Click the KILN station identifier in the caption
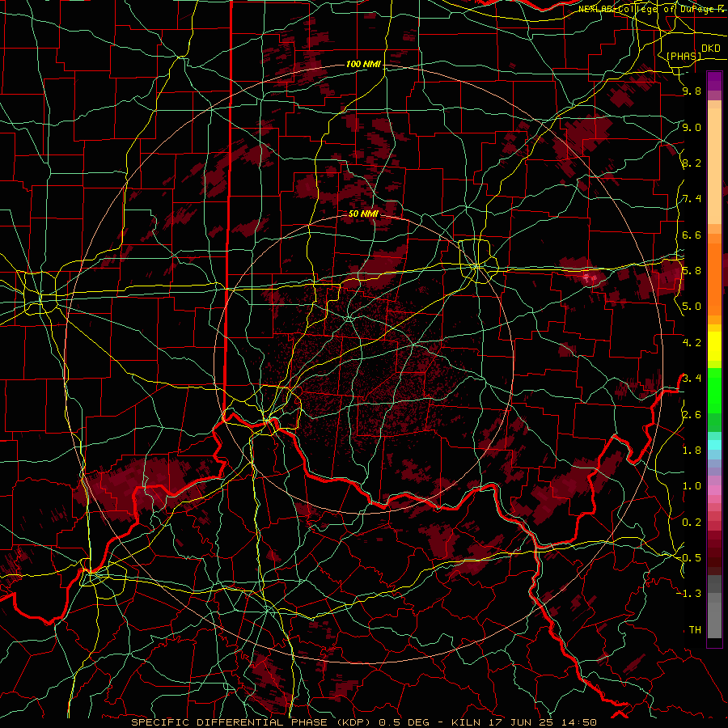The height and width of the screenshot is (728, 728). pyautogui.click(x=465, y=722)
